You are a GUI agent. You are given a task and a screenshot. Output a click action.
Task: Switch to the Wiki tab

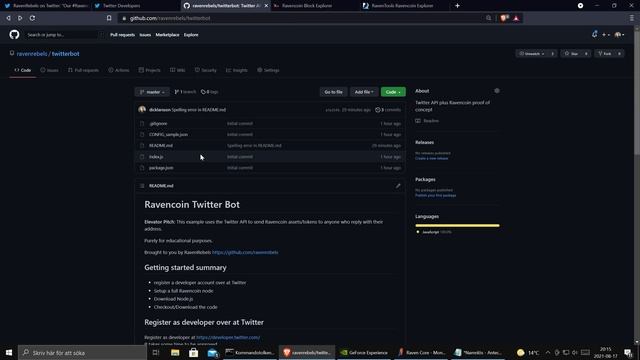coord(178,70)
